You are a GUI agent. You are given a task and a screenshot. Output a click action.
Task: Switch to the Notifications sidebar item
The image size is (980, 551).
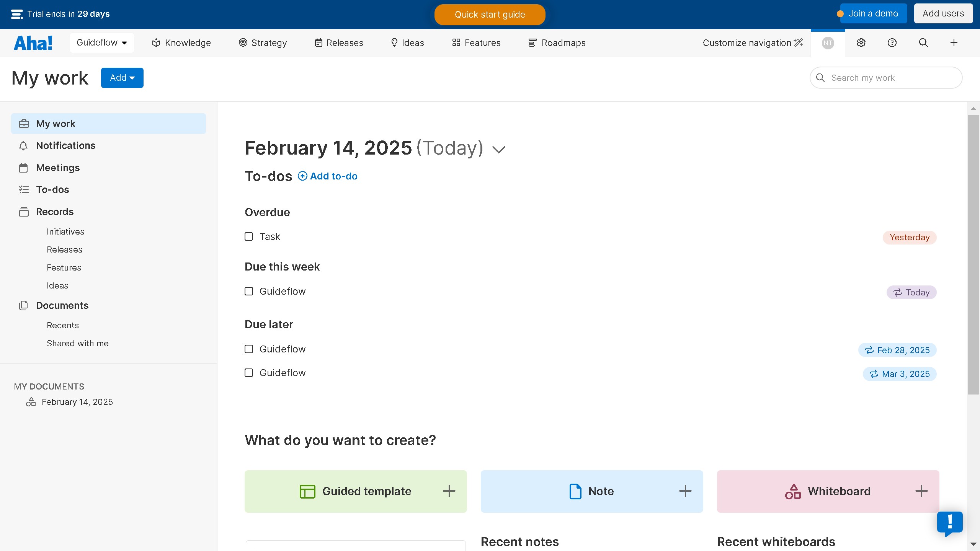[x=65, y=145]
